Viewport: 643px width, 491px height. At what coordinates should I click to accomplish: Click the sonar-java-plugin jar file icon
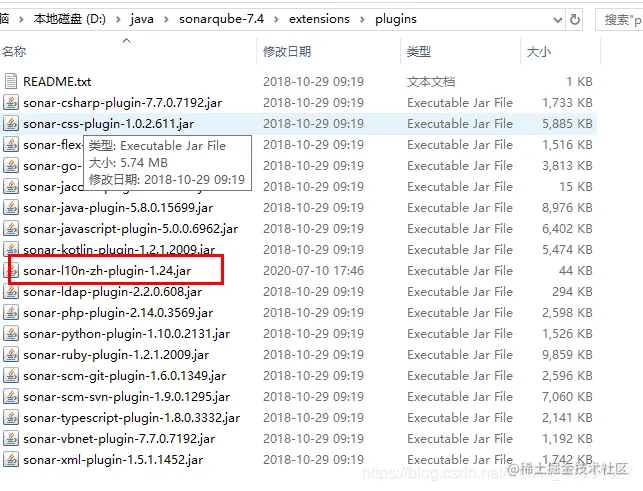pyautogui.click(x=11, y=208)
